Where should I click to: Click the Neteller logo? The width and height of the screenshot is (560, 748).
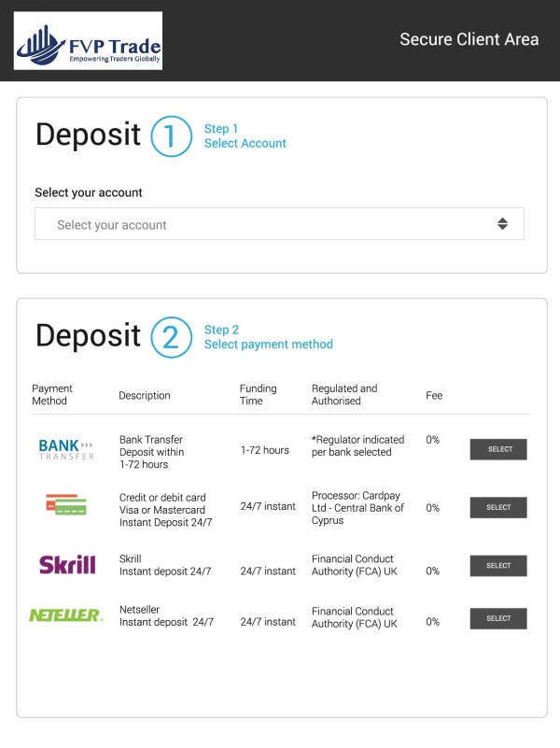65,615
